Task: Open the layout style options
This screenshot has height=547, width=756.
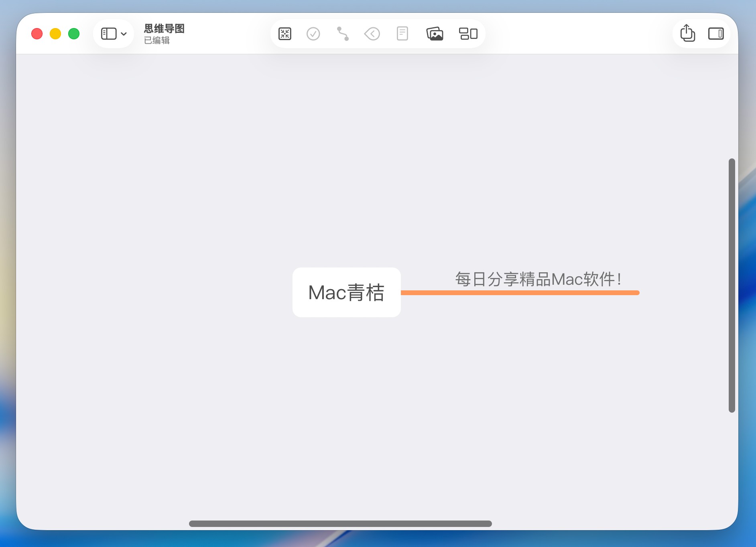Action: coord(468,34)
